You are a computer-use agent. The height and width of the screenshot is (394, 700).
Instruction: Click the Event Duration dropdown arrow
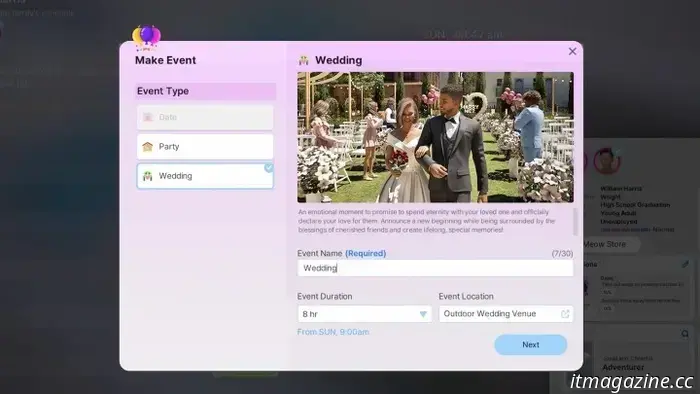[423, 314]
